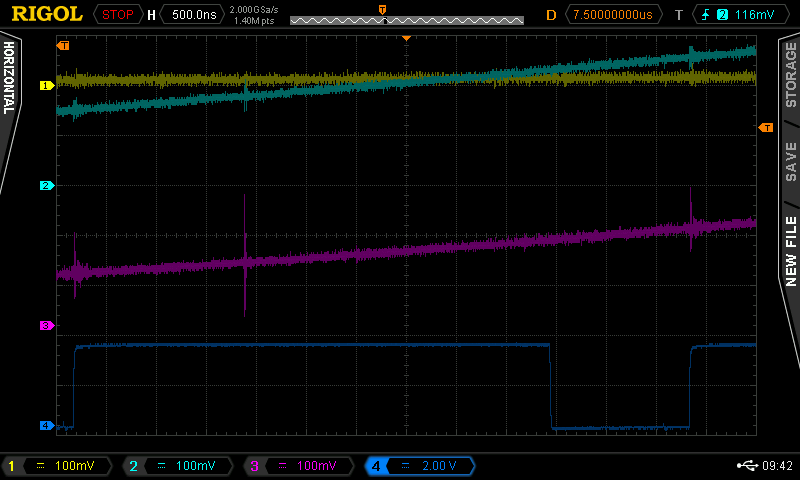Click the SAVE label on right panel

click(x=791, y=162)
